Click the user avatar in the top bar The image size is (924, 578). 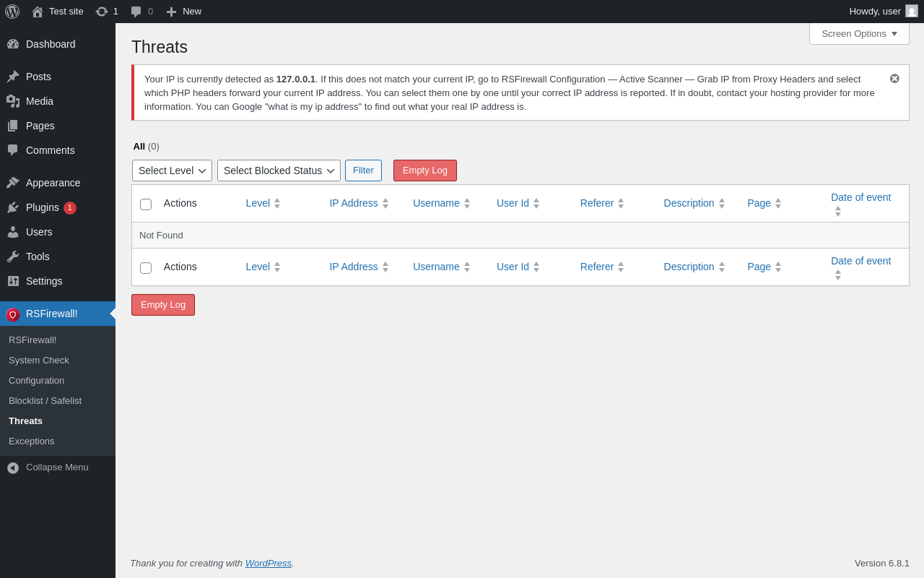click(912, 11)
